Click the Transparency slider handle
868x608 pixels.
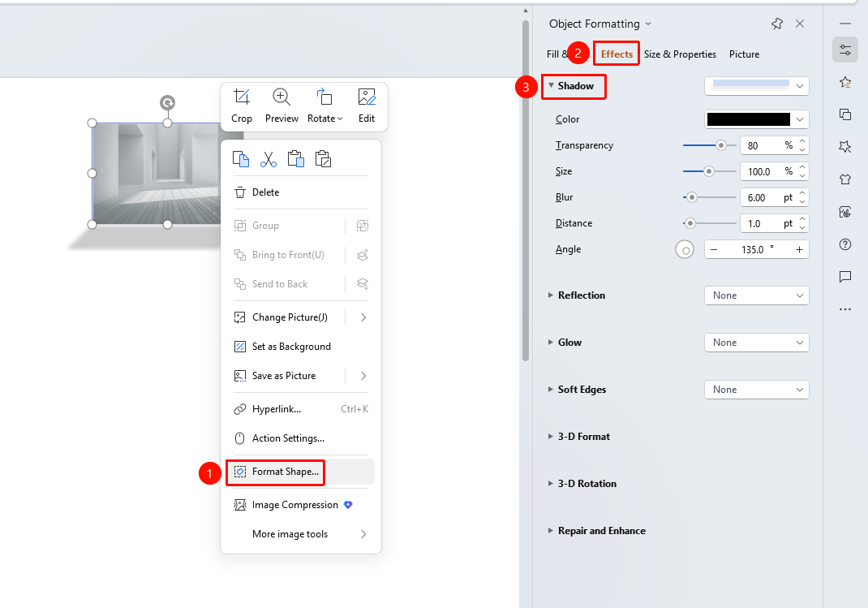(720, 145)
